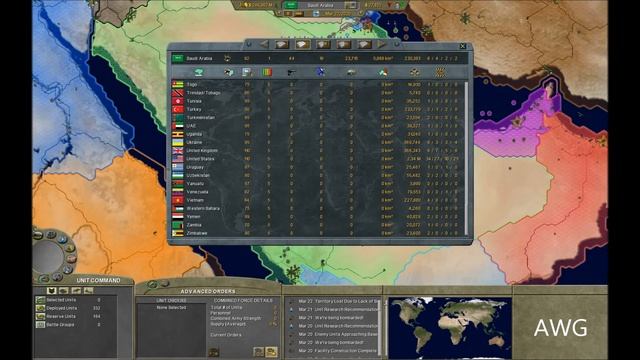640x360 pixels.
Task: Select Reserve Units icon in Unit Command
Action: (40, 316)
